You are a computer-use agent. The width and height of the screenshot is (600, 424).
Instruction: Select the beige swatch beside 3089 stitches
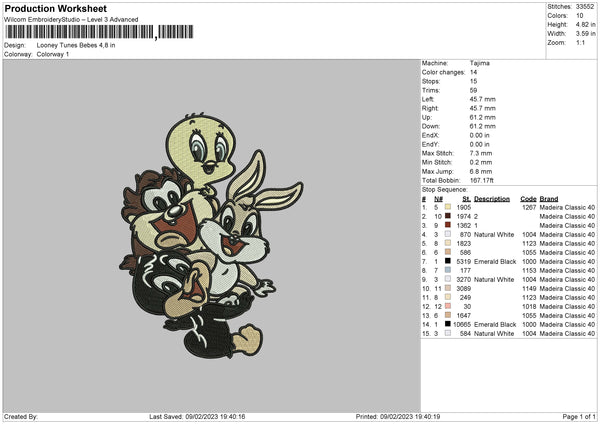pyautogui.click(x=448, y=288)
